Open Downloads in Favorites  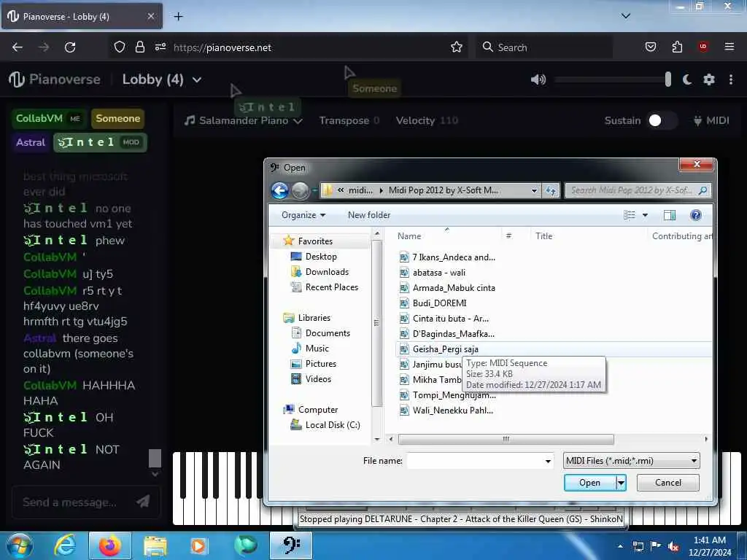pyautogui.click(x=327, y=272)
